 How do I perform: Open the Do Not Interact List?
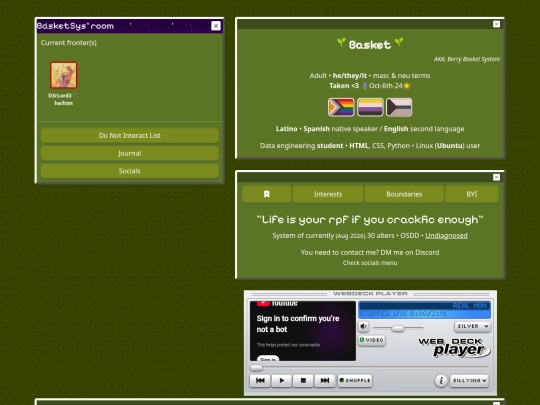[x=129, y=135]
